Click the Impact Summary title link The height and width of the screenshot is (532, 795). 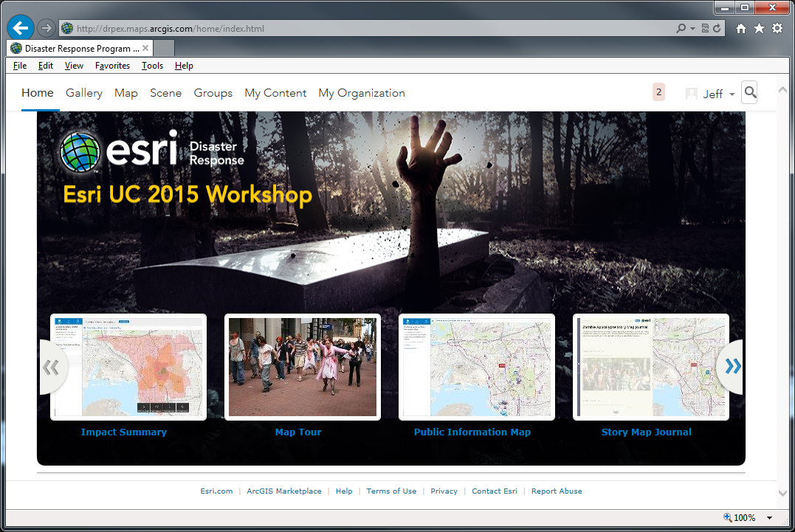(x=124, y=432)
